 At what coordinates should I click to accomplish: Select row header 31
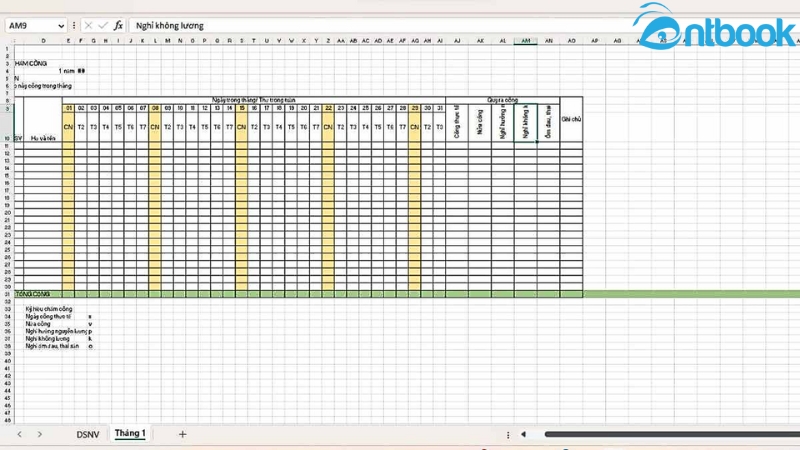(x=7, y=294)
